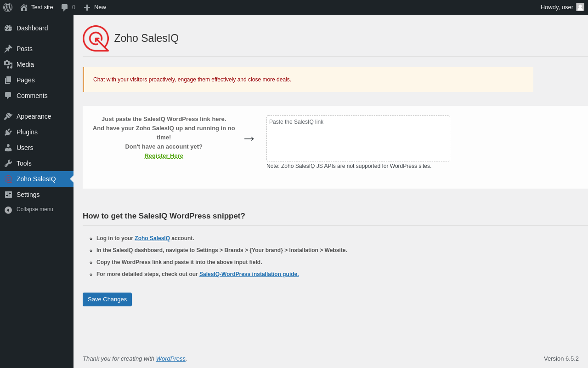Click the Save Changes button

107,299
